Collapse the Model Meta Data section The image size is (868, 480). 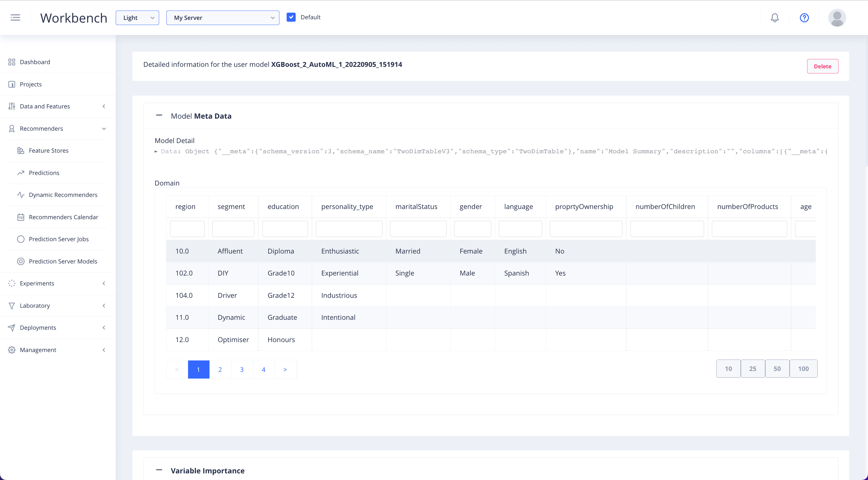pyautogui.click(x=159, y=115)
